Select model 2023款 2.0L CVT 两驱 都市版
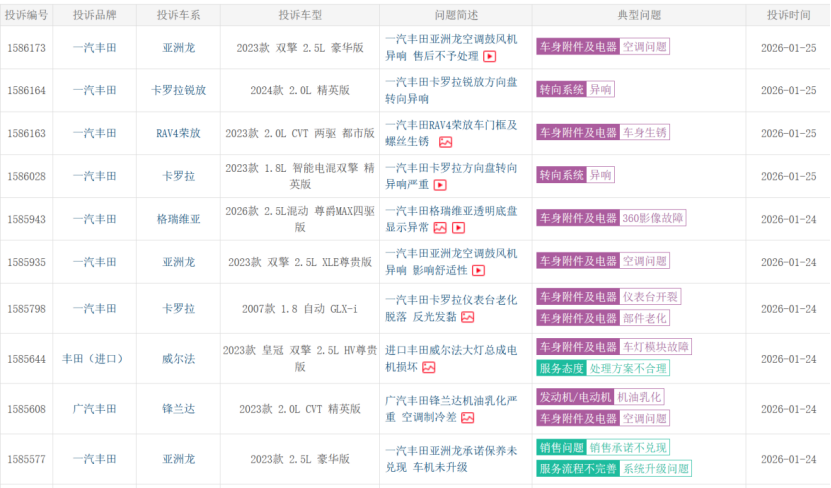 (x=300, y=133)
